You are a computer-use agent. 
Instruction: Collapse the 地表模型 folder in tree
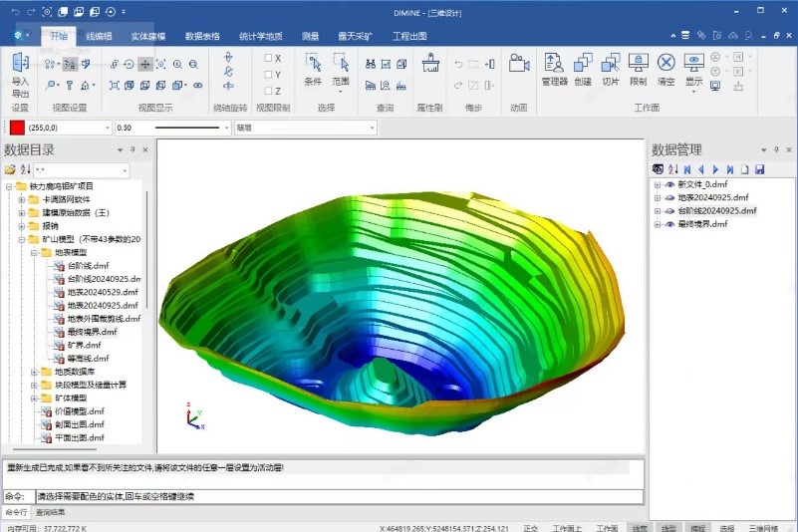[x=34, y=253]
